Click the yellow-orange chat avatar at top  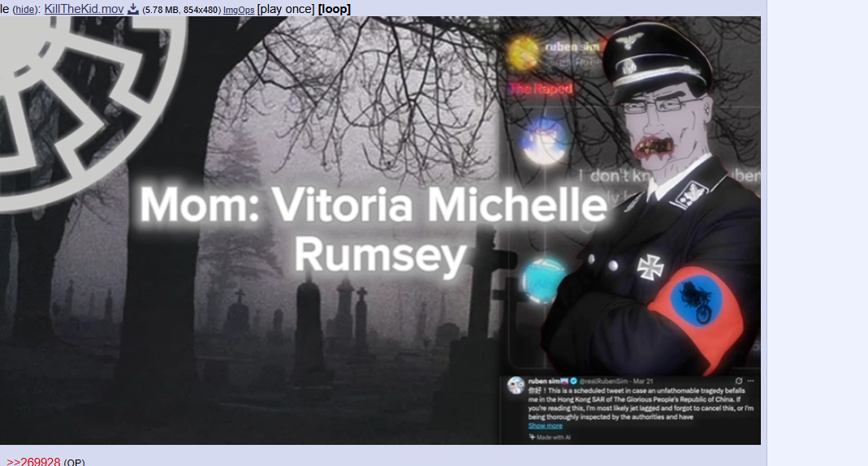[522, 53]
